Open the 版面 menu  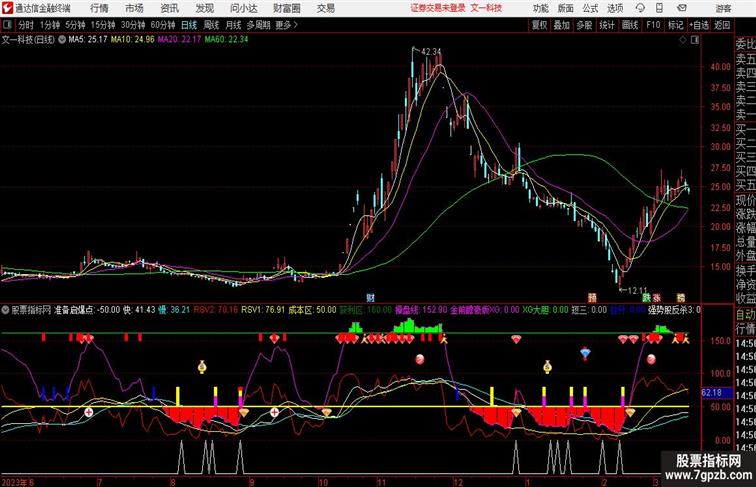click(x=566, y=8)
